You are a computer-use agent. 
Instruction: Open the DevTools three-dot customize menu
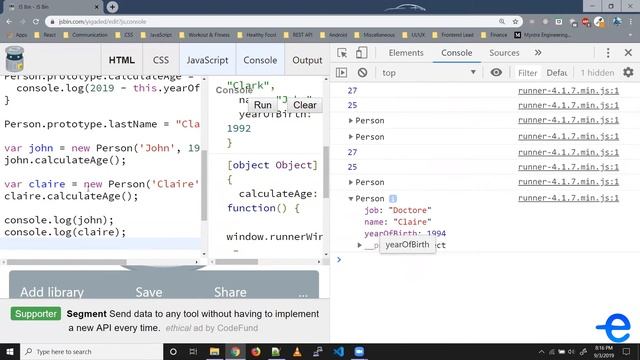click(x=608, y=53)
